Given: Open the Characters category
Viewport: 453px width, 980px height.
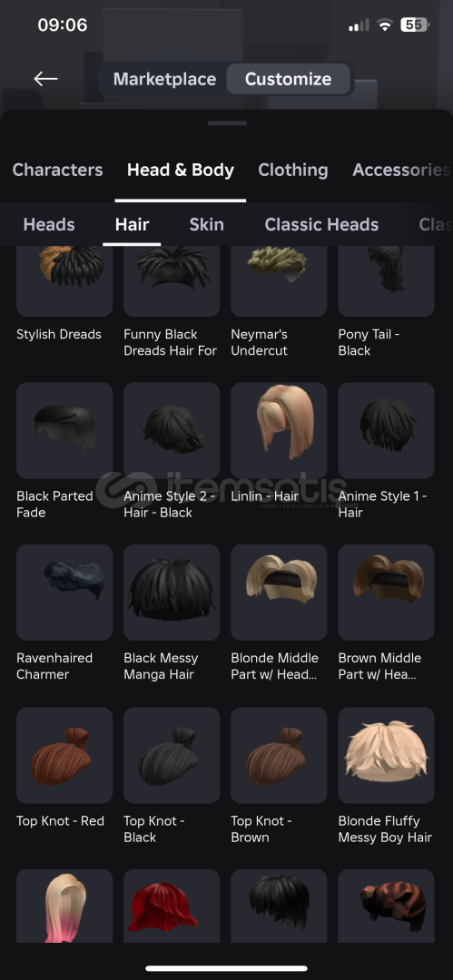Looking at the screenshot, I should pos(57,170).
